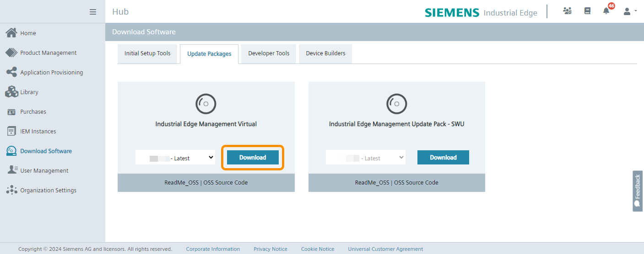Download Industrial Edge Management Virtual

[253, 158]
